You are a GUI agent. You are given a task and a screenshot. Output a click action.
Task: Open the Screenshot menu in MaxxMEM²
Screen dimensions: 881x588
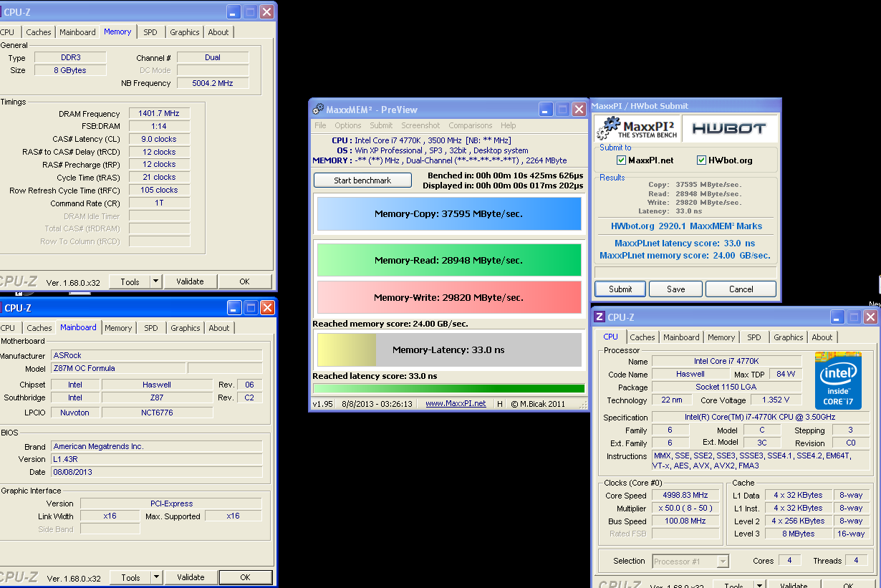tap(420, 125)
